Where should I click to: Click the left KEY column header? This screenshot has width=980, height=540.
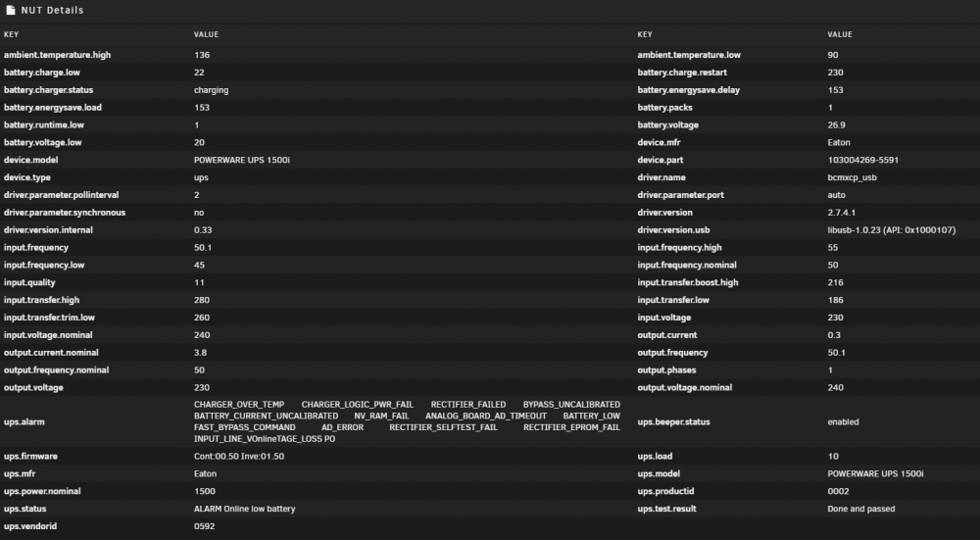pos(11,34)
